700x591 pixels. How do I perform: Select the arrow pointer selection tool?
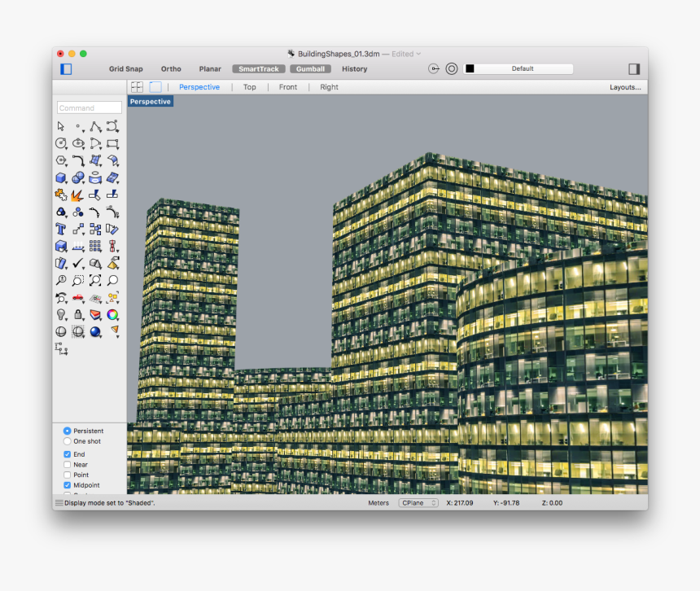(x=61, y=126)
